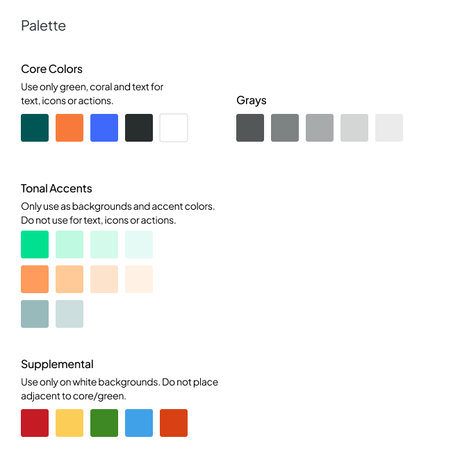The image size is (476, 473).
Task: Click the darkest gray swatch under Grays
Action: click(x=250, y=128)
